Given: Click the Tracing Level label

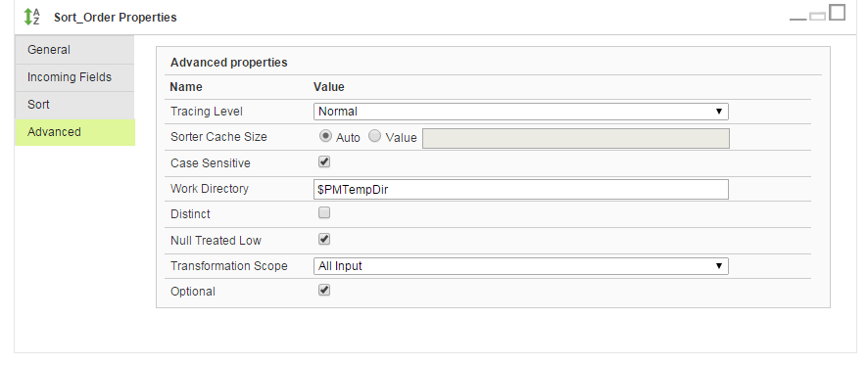Looking at the screenshot, I should coord(207,112).
